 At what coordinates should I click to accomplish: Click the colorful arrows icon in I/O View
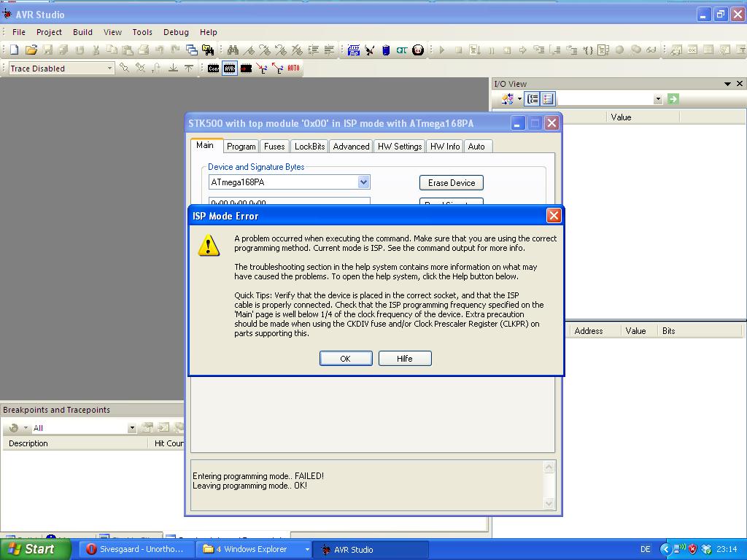click(508, 99)
